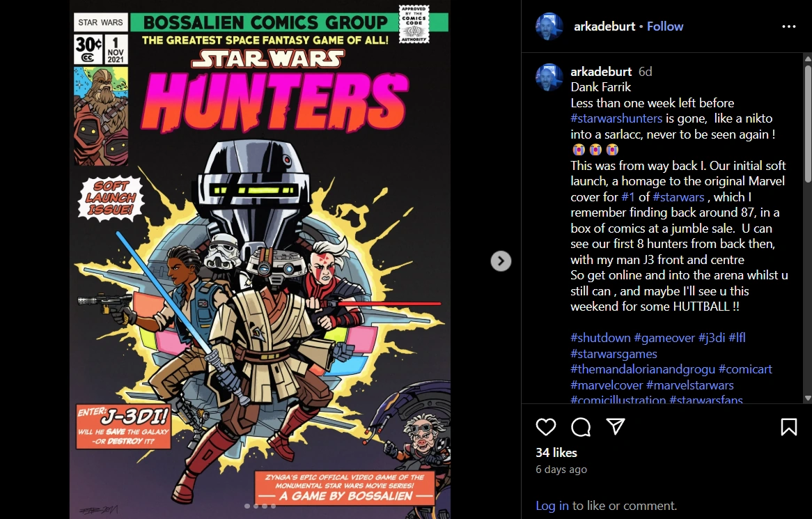The width and height of the screenshot is (812, 519).
Task: Share post using paper plane icon
Action: coord(615,426)
